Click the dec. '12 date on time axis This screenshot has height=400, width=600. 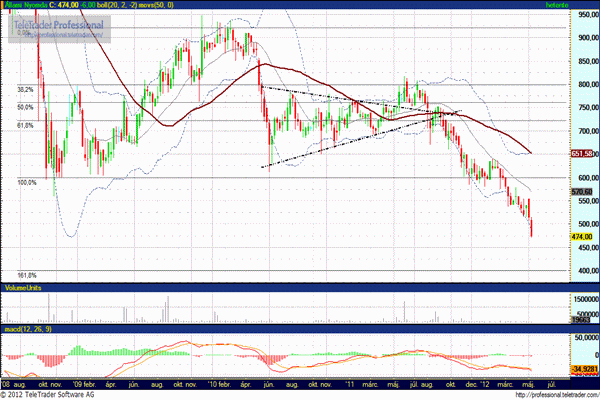pos(478,384)
